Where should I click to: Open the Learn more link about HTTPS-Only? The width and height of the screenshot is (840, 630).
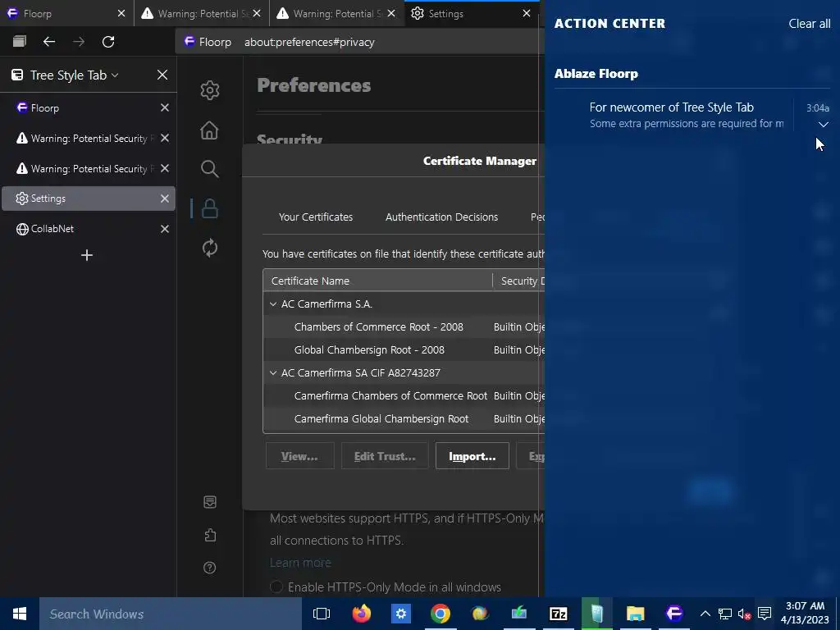tap(300, 563)
